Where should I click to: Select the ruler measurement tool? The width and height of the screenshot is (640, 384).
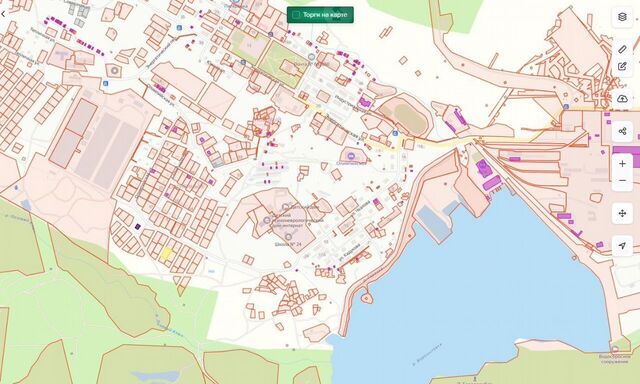[x=622, y=49]
